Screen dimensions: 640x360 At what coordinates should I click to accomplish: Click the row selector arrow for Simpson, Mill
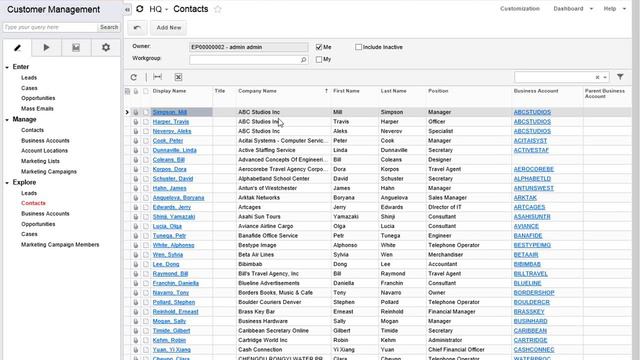pyautogui.click(x=127, y=112)
